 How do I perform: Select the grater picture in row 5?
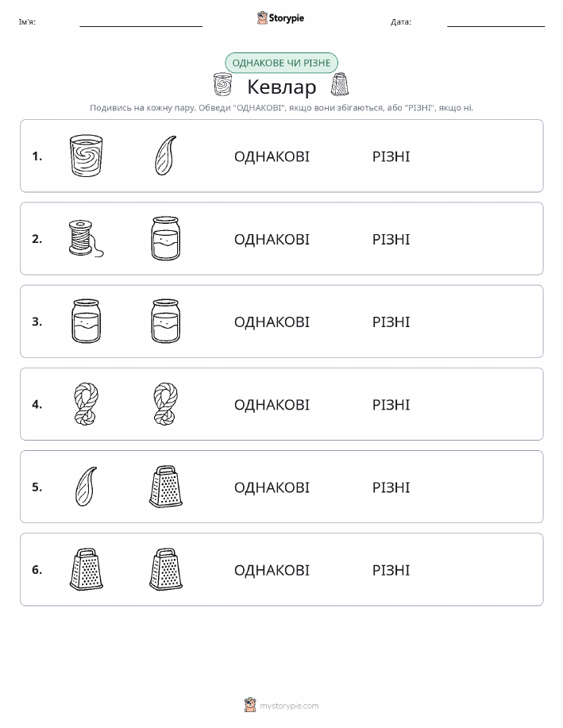(165, 487)
